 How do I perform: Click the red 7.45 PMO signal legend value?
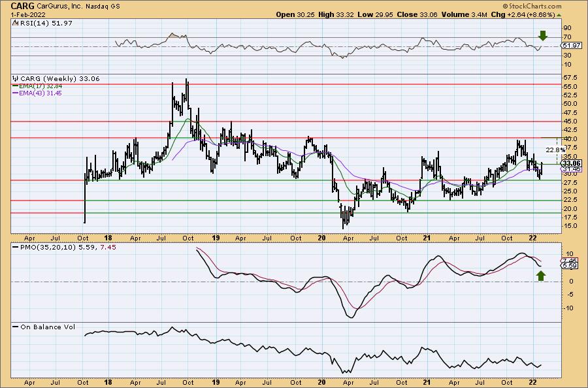pos(108,248)
